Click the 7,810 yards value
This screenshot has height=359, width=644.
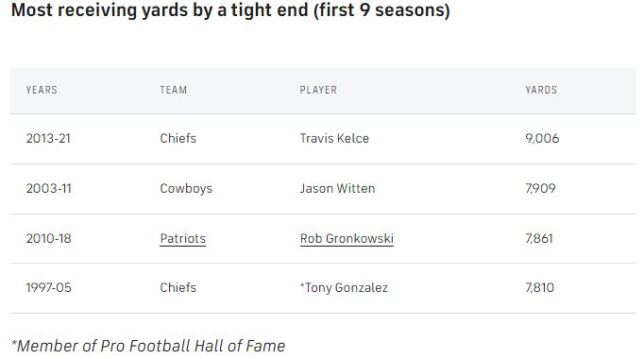tap(539, 287)
